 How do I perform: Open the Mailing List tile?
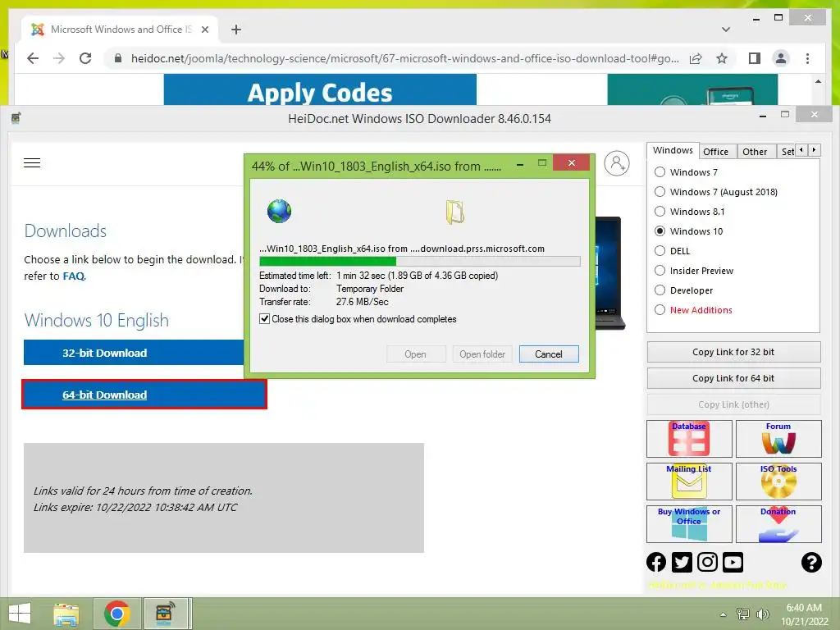click(689, 481)
